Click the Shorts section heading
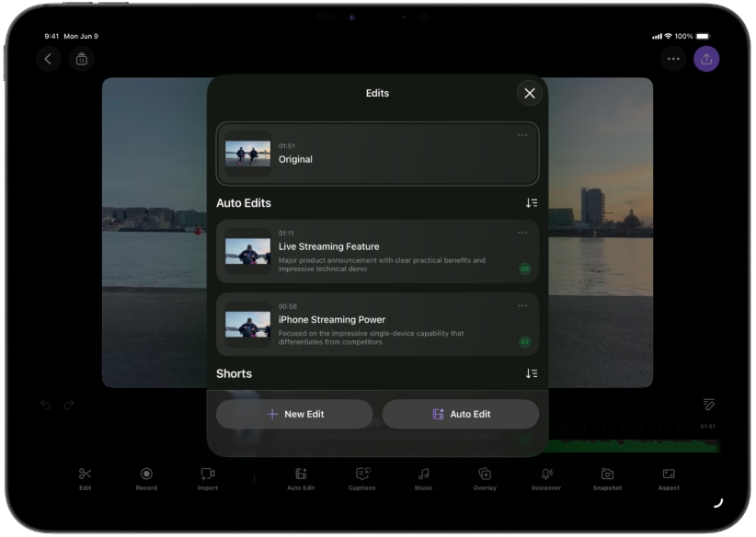 click(x=234, y=373)
